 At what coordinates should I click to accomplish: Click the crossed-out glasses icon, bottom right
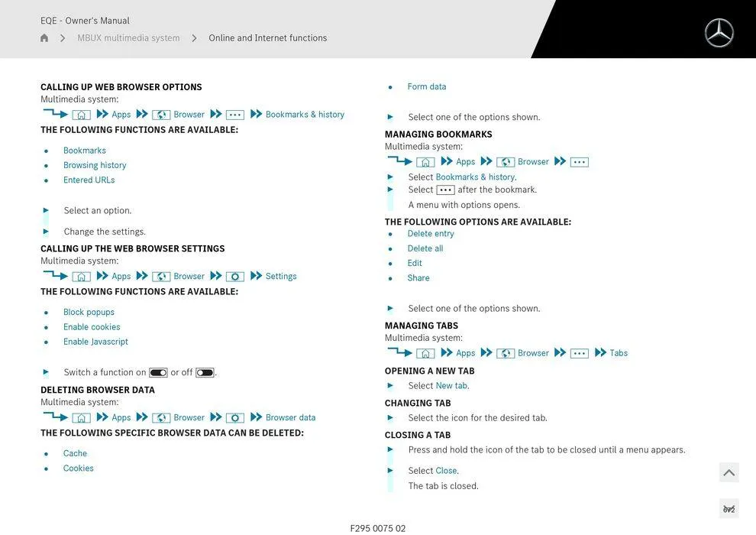[729, 509]
